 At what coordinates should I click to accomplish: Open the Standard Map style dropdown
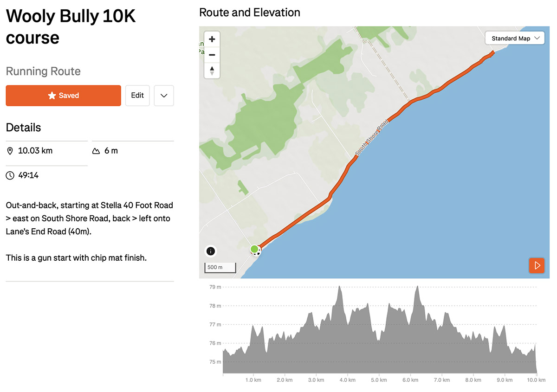pos(515,38)
